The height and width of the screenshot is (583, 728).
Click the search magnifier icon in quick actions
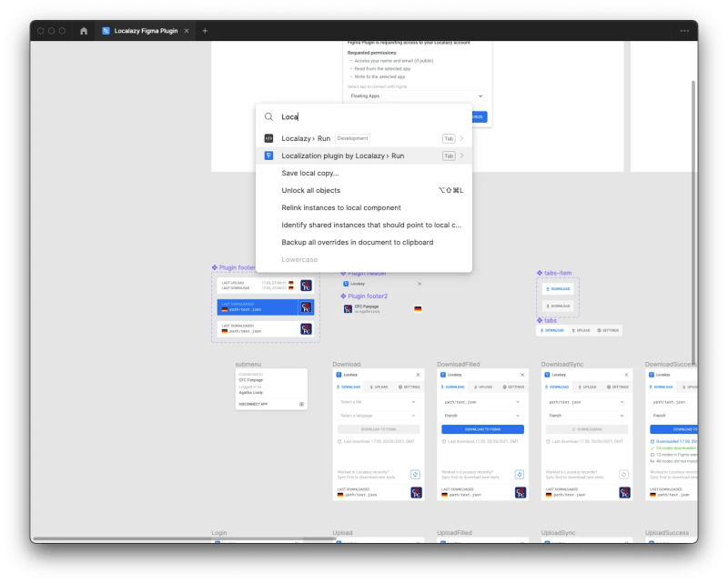coord(271,116)
